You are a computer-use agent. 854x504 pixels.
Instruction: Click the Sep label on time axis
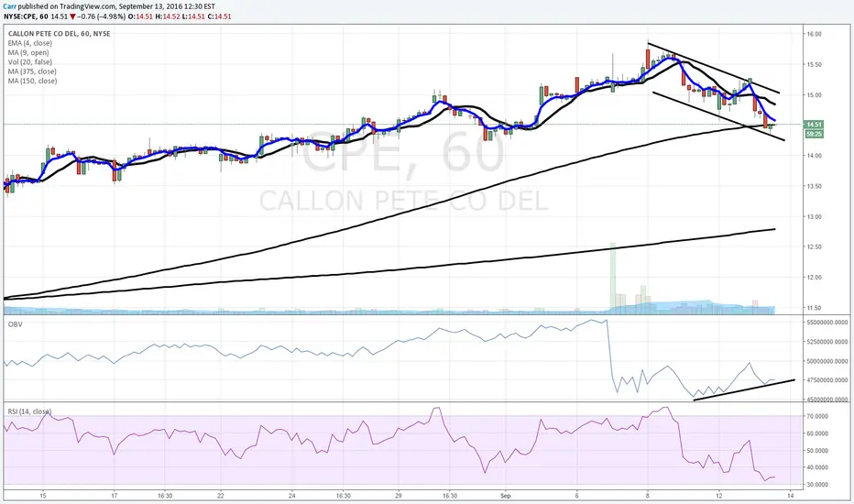click(x=506, y=496)
